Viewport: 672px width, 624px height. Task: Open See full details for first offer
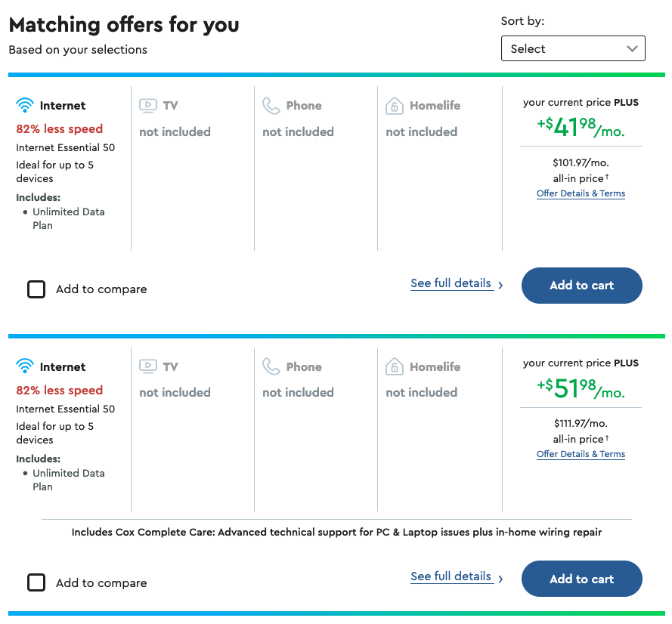pos(451,283)
